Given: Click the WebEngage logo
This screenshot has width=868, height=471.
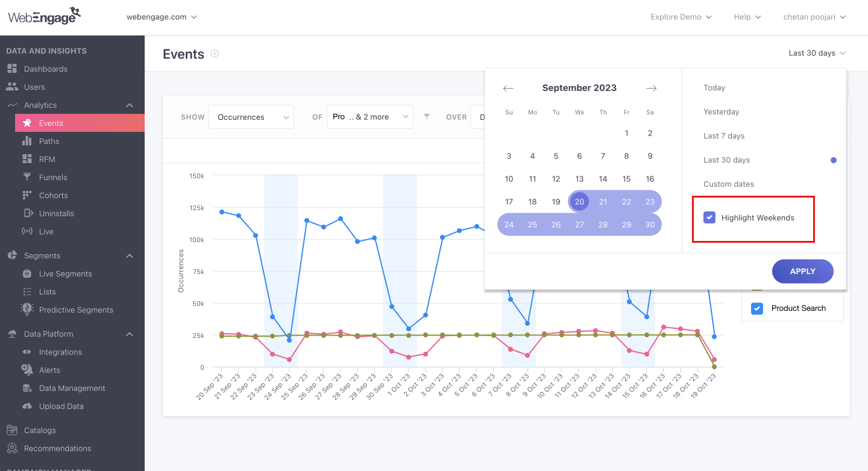Looking at the screenshot, I should pyautogui.click(x=44, y=16).
